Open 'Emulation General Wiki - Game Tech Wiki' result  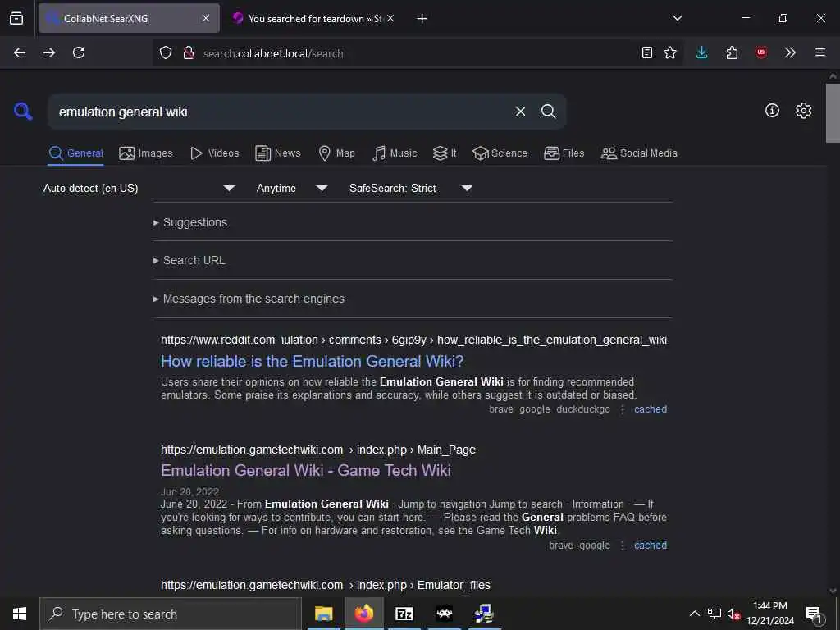(x=306, y=470)
